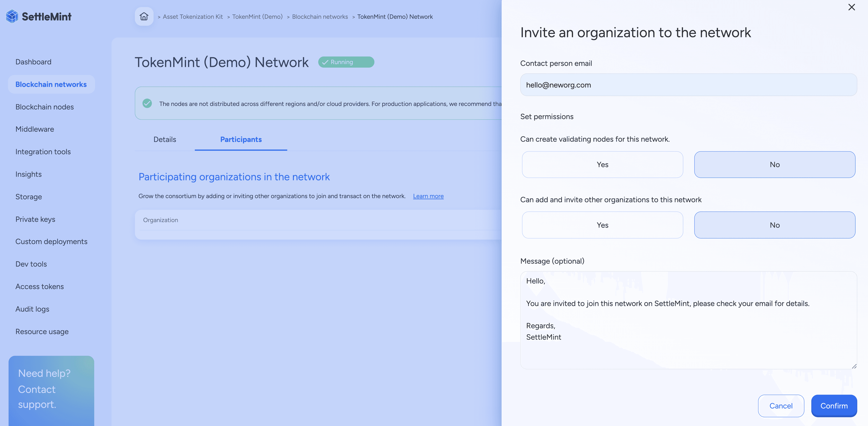Select Yes for creating validating nodes

click(602, 164)
